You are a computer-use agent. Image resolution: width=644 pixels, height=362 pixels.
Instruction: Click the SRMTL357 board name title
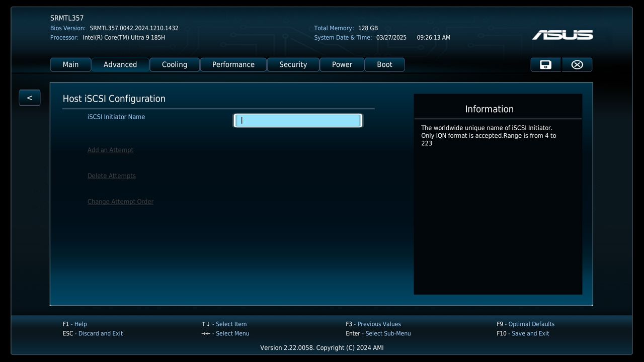click(67, 18)
